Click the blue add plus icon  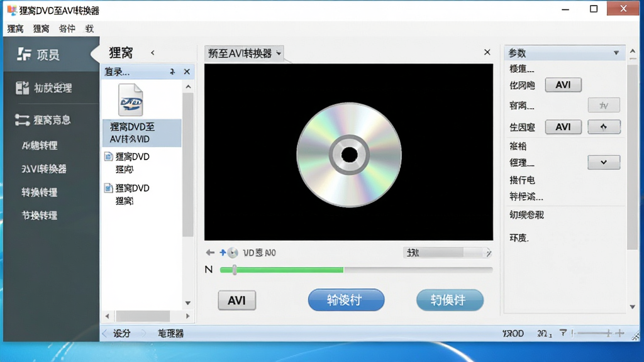pos(223,253)
